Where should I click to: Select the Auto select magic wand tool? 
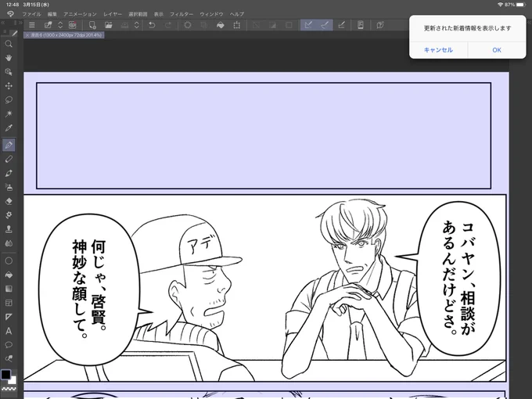9,113
